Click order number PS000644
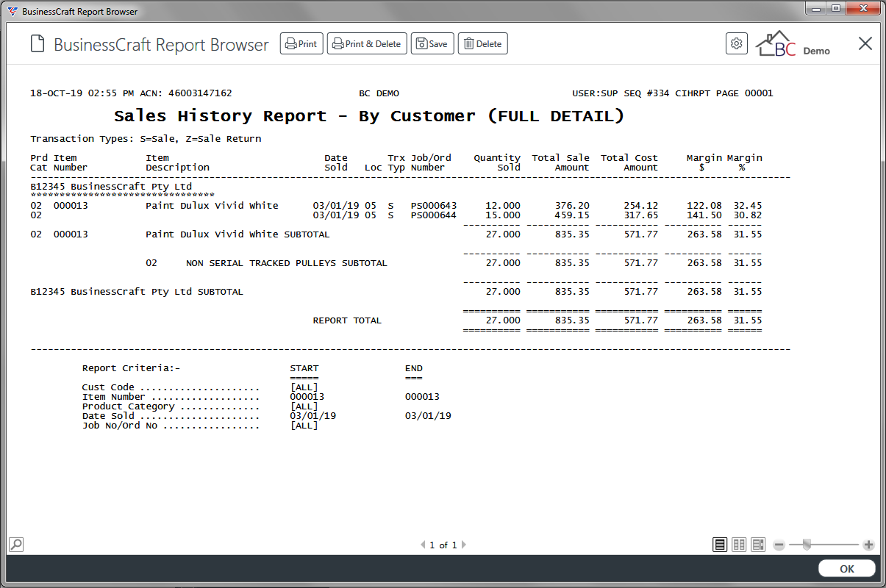Viewport: 886px width, 588px height. pos(434,215)
